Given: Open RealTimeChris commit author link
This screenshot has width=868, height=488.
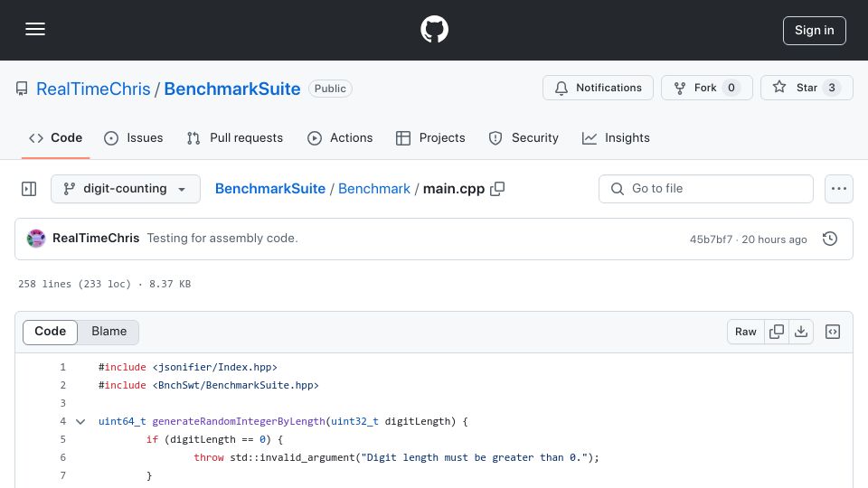Looking at the screenshot, I should (96, 238).
